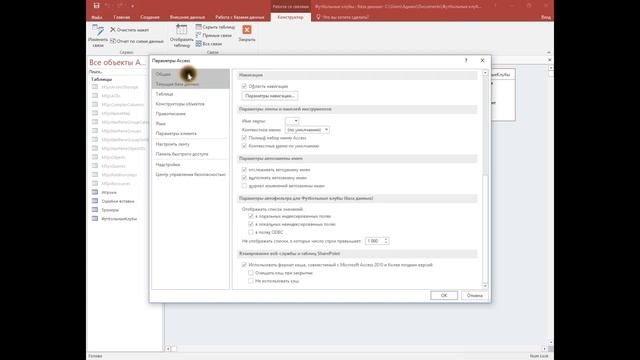The width and height of the screenshot is (640, 360).
Task: Click the table icon next to Игроки
Action: 95,192
